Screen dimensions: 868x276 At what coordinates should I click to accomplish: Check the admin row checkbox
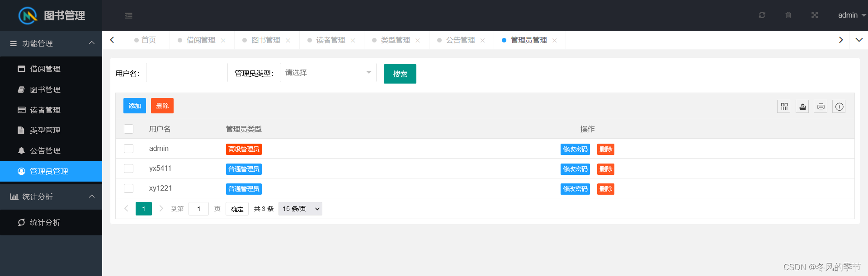tap(129, 149)
